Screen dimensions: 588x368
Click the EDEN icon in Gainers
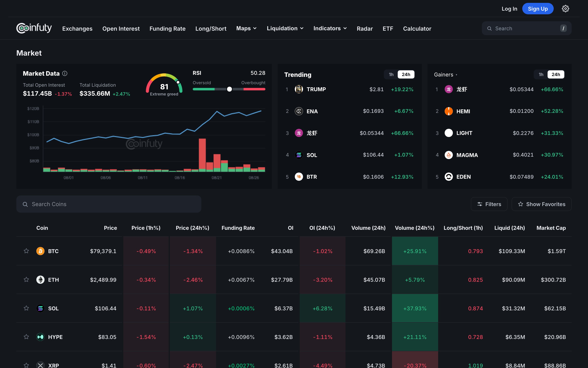[449, 177]
